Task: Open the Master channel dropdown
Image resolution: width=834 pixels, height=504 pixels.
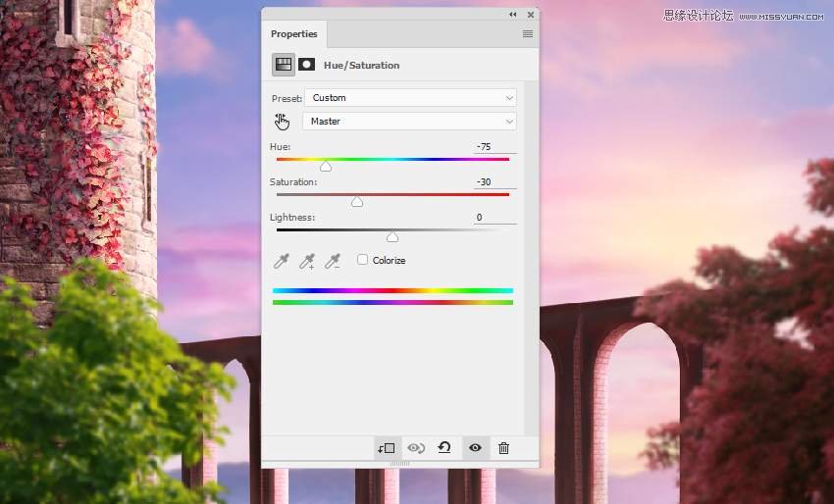Action: tap(409, 122)
